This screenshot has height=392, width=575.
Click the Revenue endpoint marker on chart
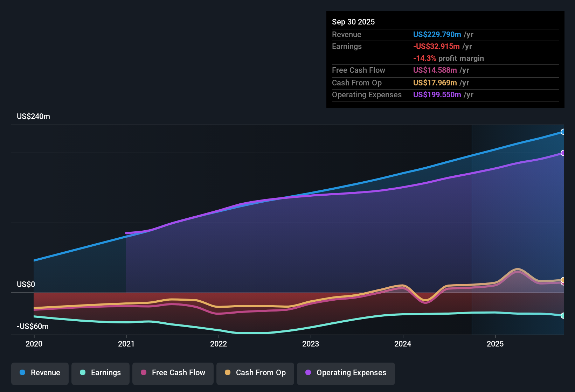(x=563, y=132)
